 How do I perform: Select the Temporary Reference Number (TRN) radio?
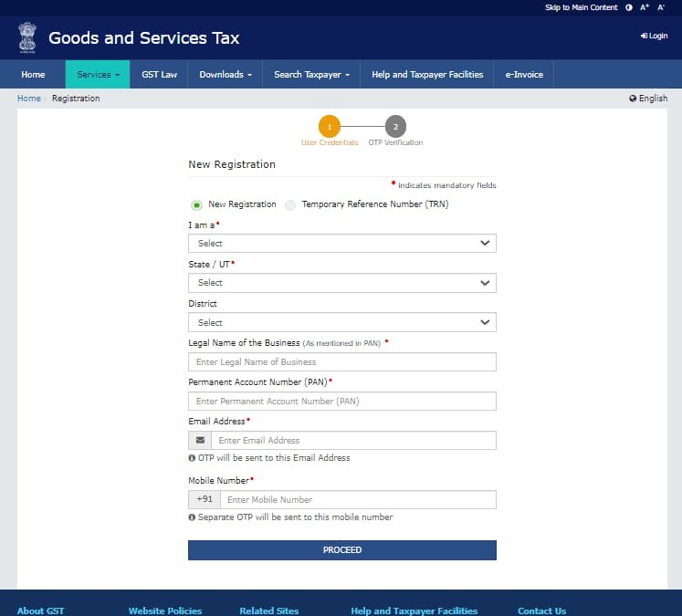pyautogui.click(x=290, y=204)
